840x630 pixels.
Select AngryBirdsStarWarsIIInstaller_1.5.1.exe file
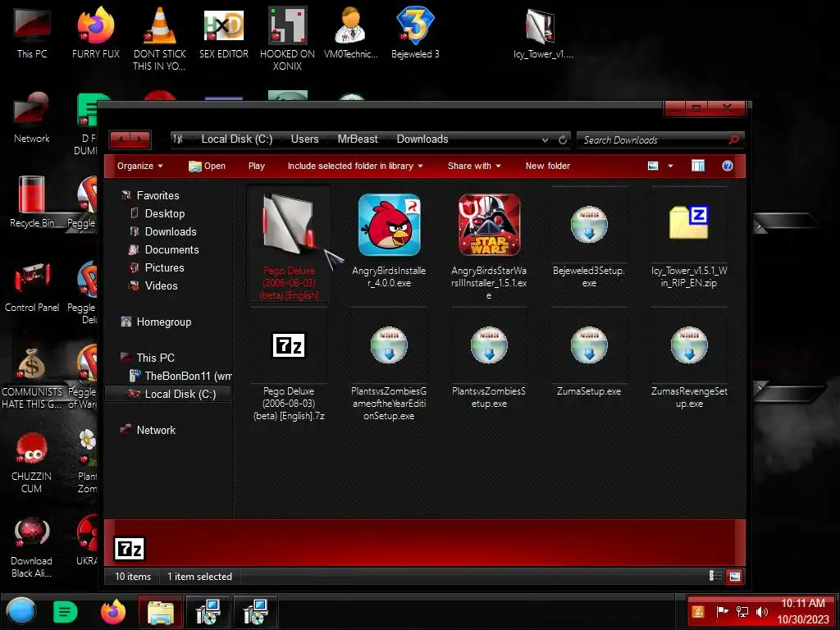click(489, 246)
